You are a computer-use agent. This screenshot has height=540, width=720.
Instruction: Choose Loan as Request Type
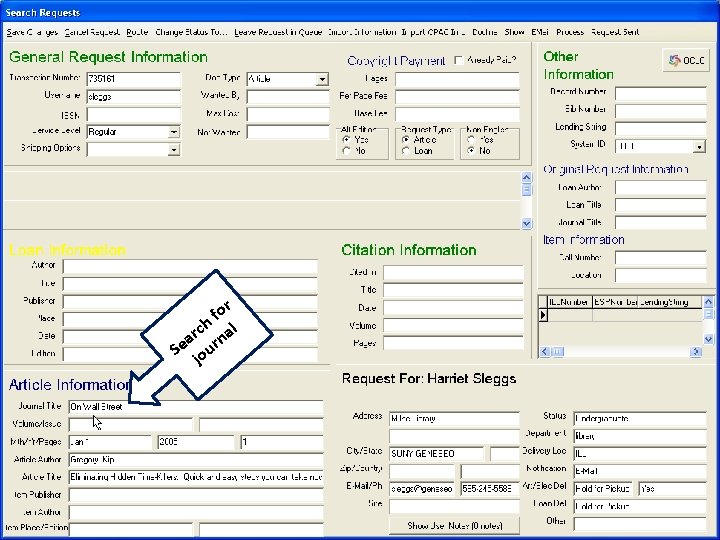click(x=405, y=151)
